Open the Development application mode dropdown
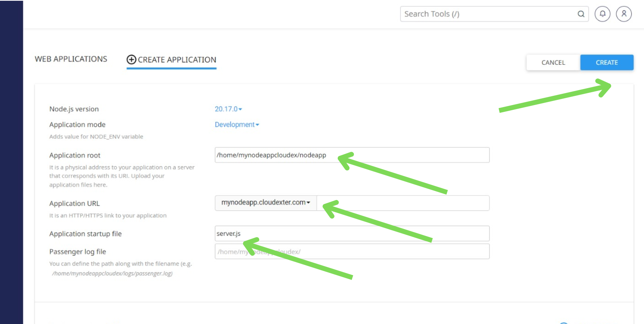This screenshot has width=644, height=324. 237,125
